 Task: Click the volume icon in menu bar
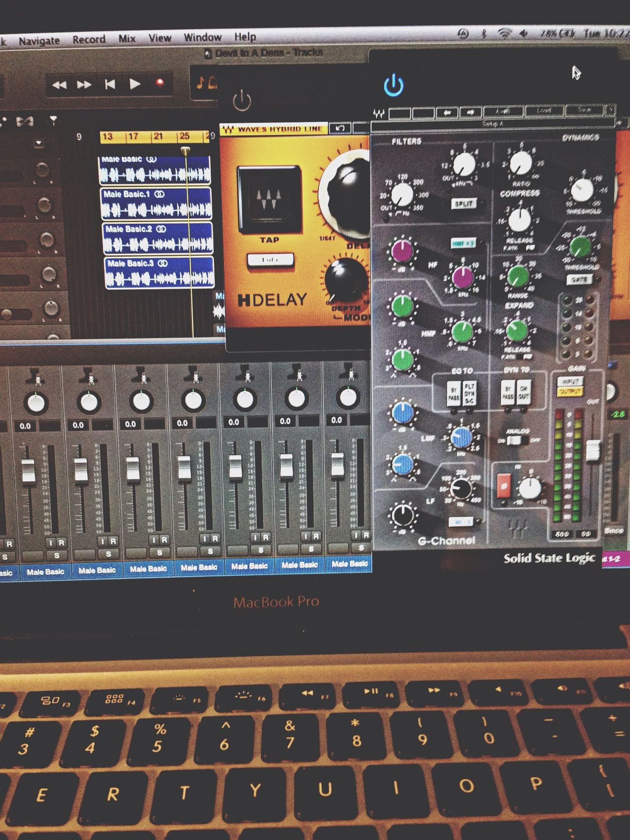[x=524, y=33]
